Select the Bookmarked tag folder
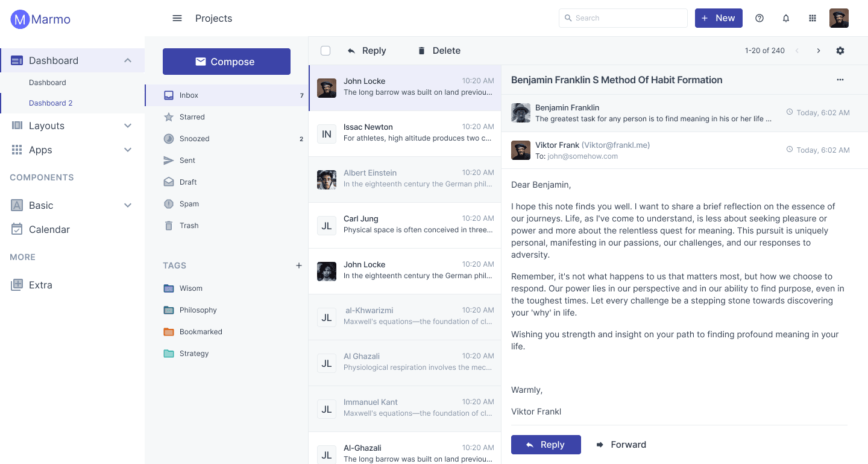This screenshot has width=868, height=464. (226, 332)
